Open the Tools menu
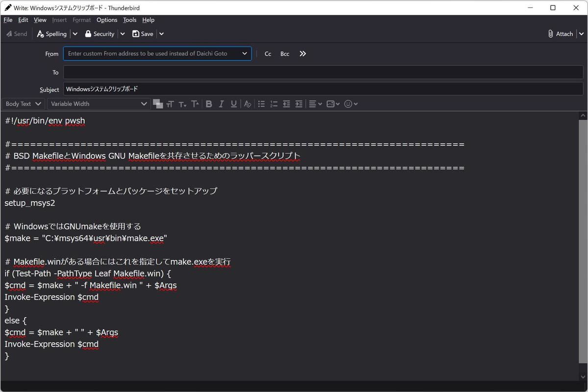 coord(129,20)
